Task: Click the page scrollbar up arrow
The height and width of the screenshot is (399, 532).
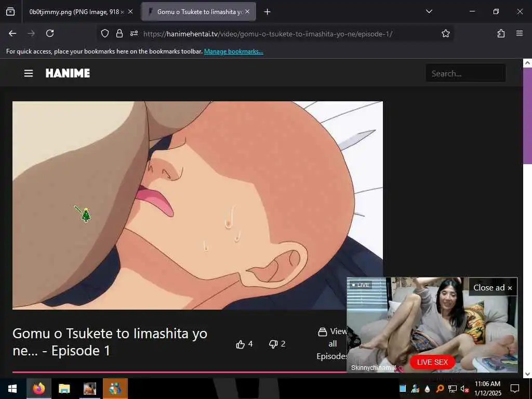Action: click(527, 63)
